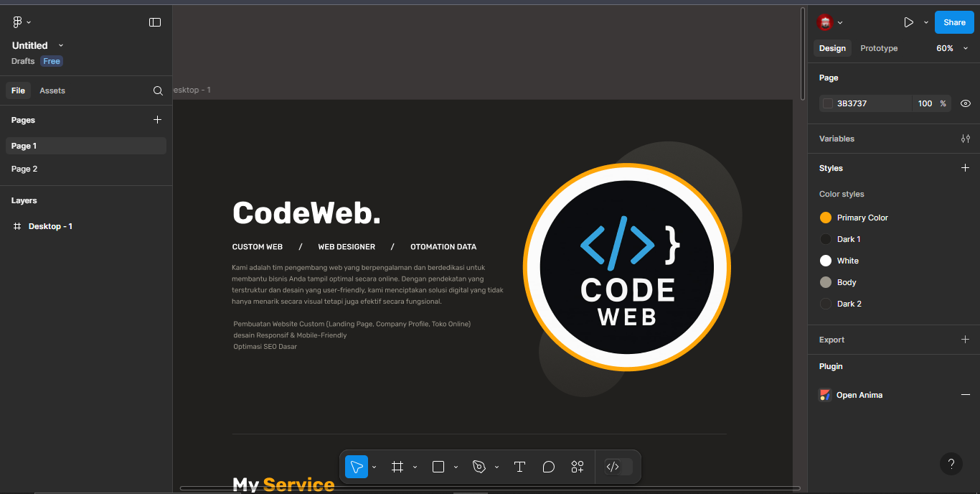Click the Play present button

(x=908, y=22)
